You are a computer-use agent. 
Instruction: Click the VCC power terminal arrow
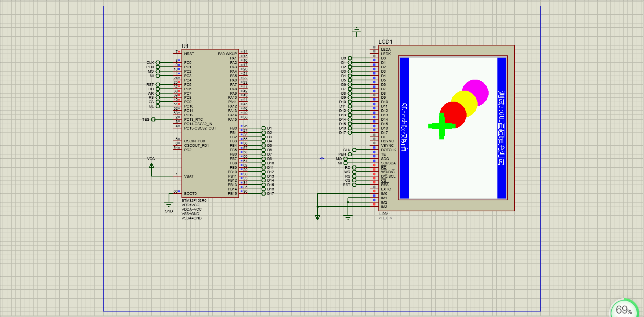[151, 165]
